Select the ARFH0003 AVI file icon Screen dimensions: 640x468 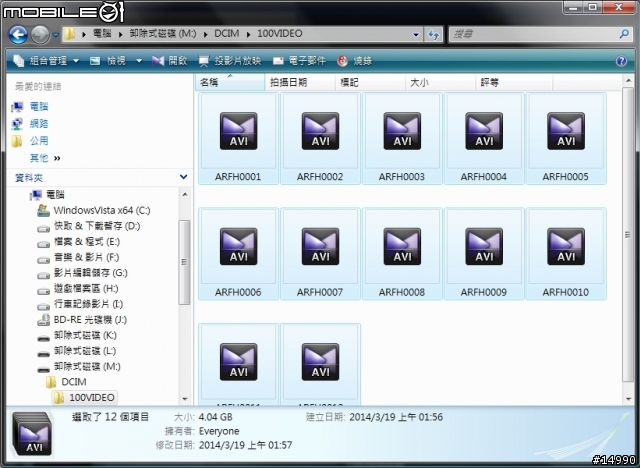click(402, 131)
